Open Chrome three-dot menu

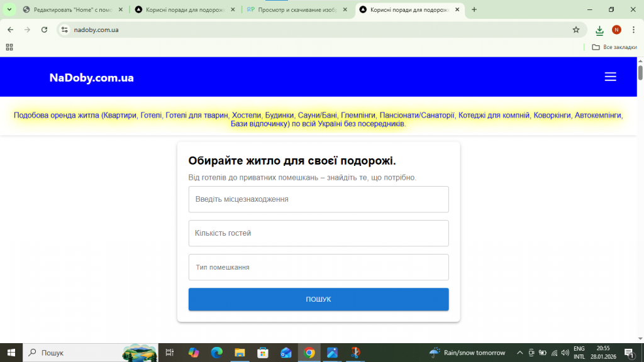pyautogui.click(x=633, y=30)
